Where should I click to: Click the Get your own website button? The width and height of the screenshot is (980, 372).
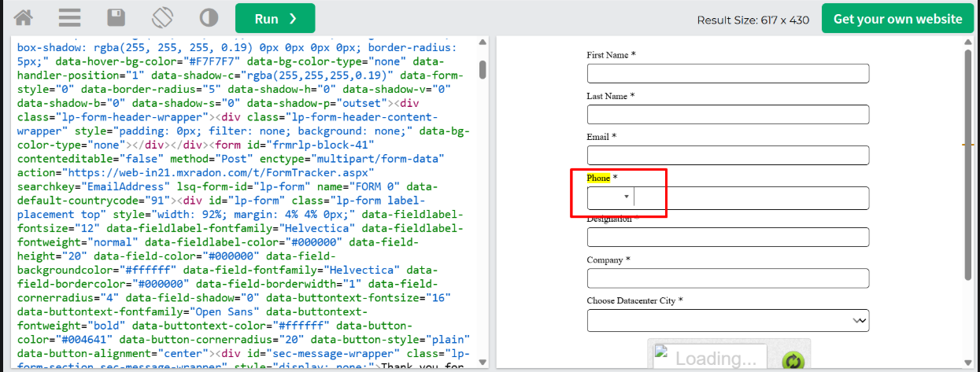(897, 19)
